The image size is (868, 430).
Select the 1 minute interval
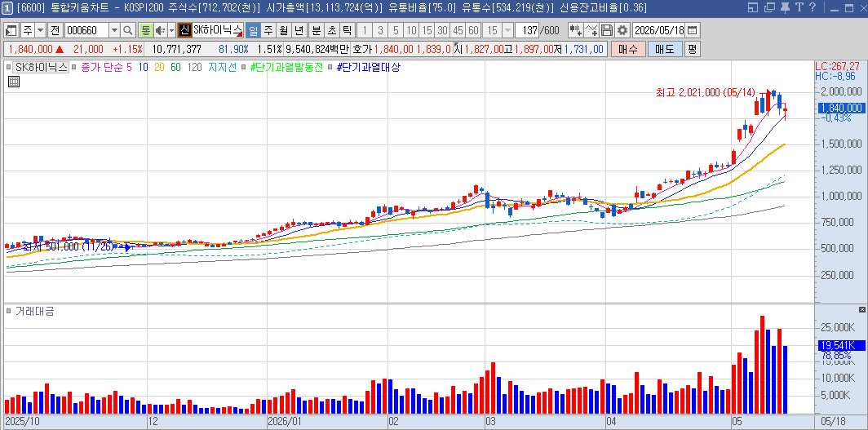click(364, 30)
